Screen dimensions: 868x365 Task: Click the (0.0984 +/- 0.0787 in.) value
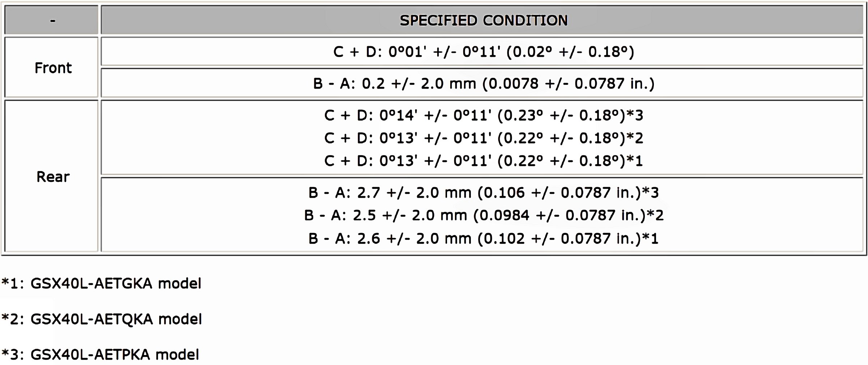pyautogui.click(x=559, y=215)
